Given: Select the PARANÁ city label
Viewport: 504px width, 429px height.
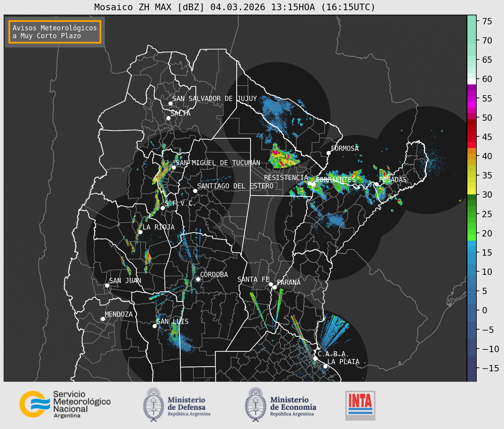Looking at the screenshot, I should click(x=289, y=282).
